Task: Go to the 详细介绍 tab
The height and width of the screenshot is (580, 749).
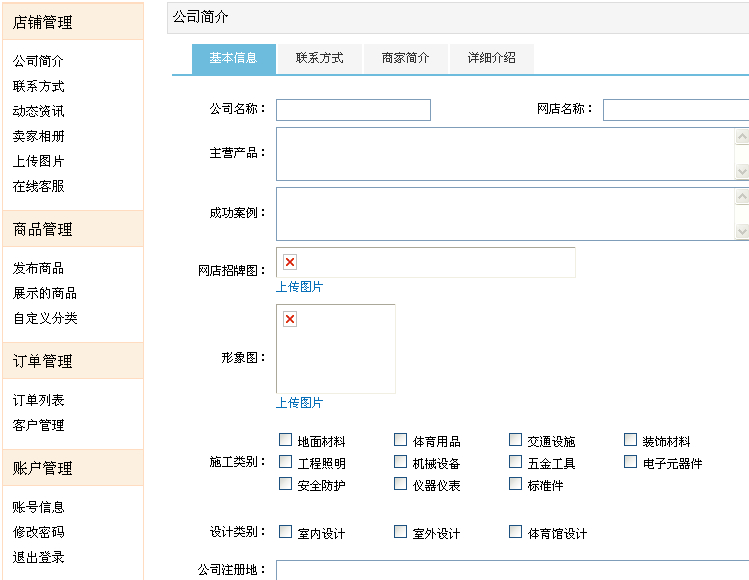Action: pos(491,58)
